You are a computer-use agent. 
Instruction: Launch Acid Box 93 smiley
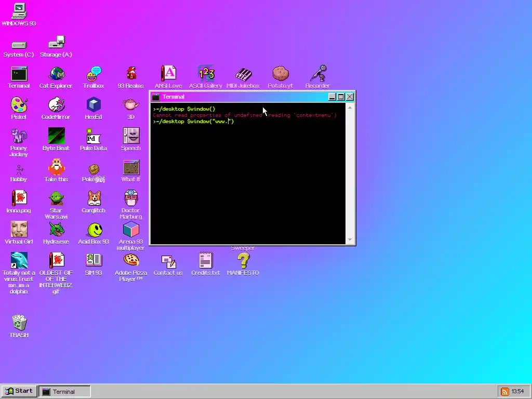point(94,233)
